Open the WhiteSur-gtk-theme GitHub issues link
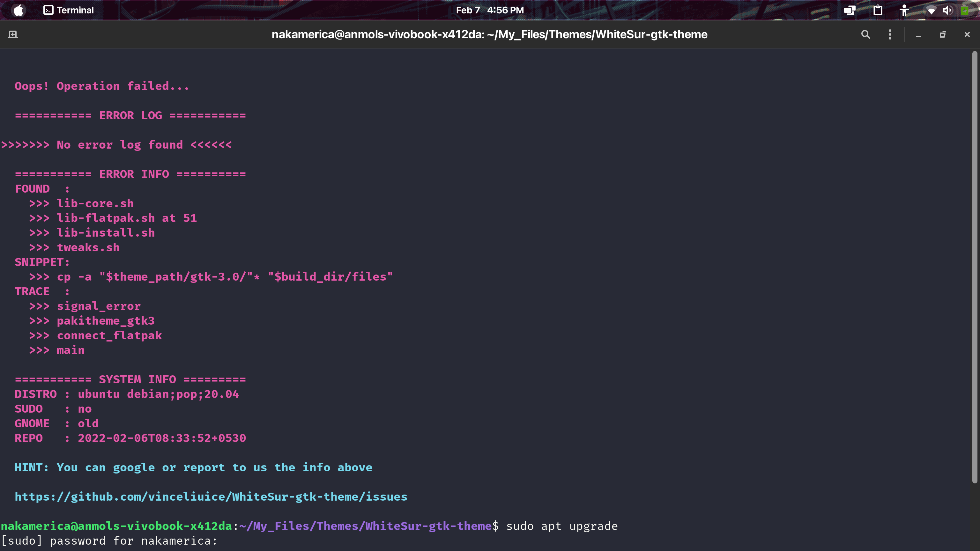Viewport: 980px width, 551px height. pyautogui.click(x=211, y=496)
